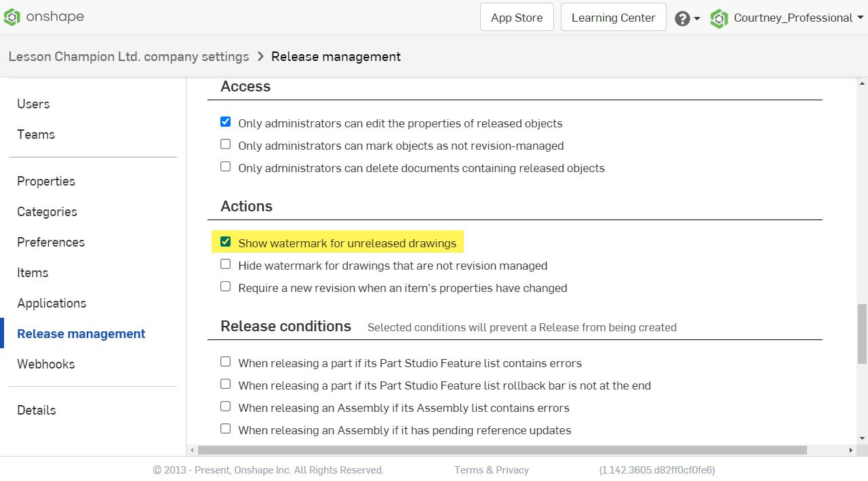This screenshot has height=481, width=868.
Task: Click the Onshape logo
Action: 12,17
